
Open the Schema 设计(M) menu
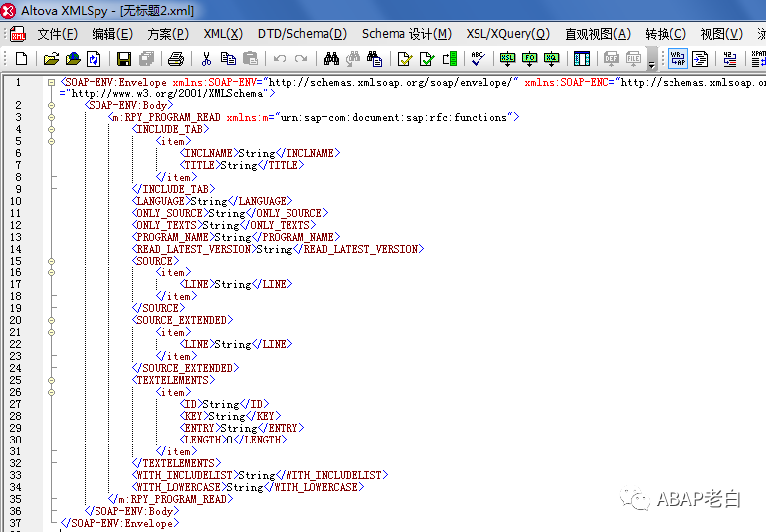click(407, 34)
